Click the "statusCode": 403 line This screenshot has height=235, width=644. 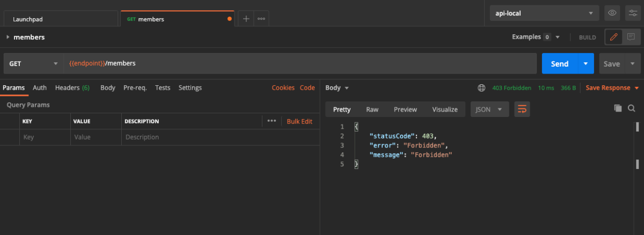[403, 136]
